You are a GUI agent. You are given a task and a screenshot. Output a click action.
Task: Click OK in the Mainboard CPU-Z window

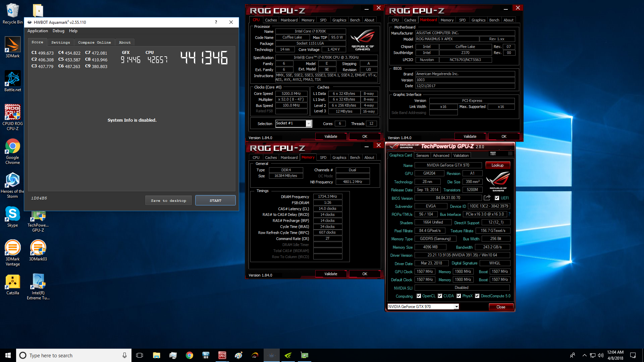(x=504, y=136)
